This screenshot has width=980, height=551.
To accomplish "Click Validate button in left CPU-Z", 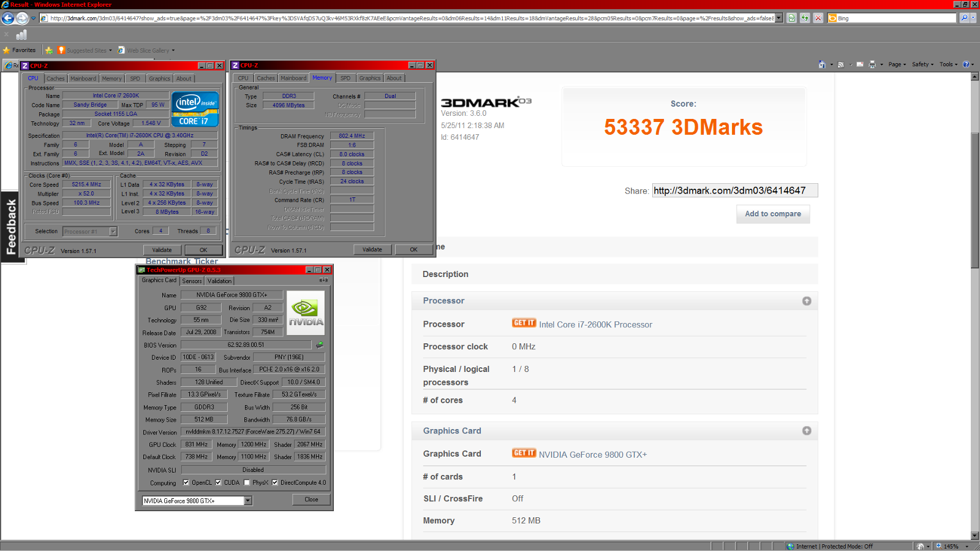I will point(162,250).
